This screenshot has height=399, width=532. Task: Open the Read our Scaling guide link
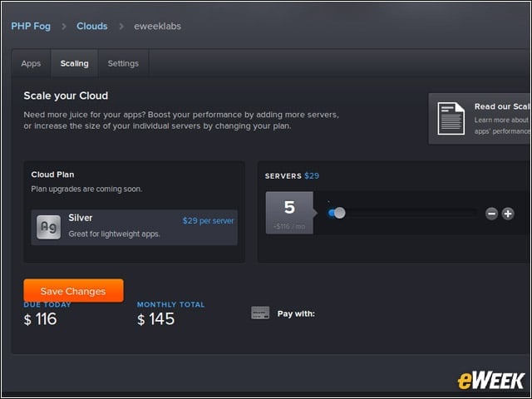502,106
